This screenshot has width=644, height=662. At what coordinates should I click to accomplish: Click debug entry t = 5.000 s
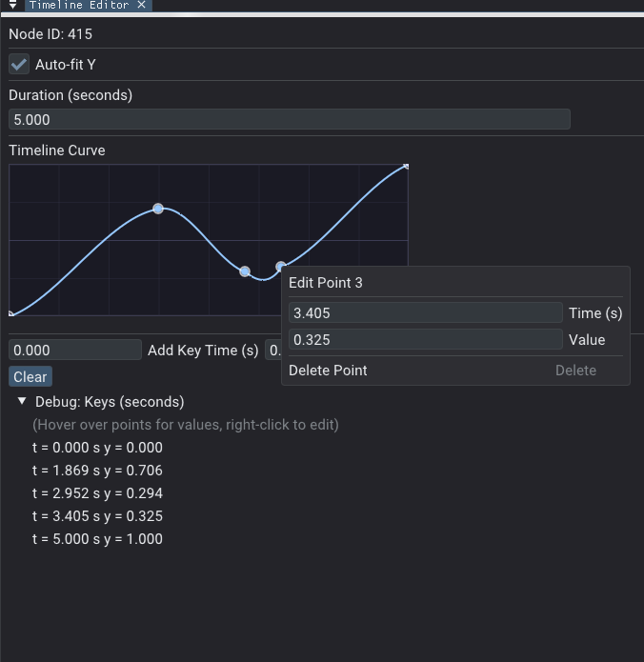click(97, 539)
